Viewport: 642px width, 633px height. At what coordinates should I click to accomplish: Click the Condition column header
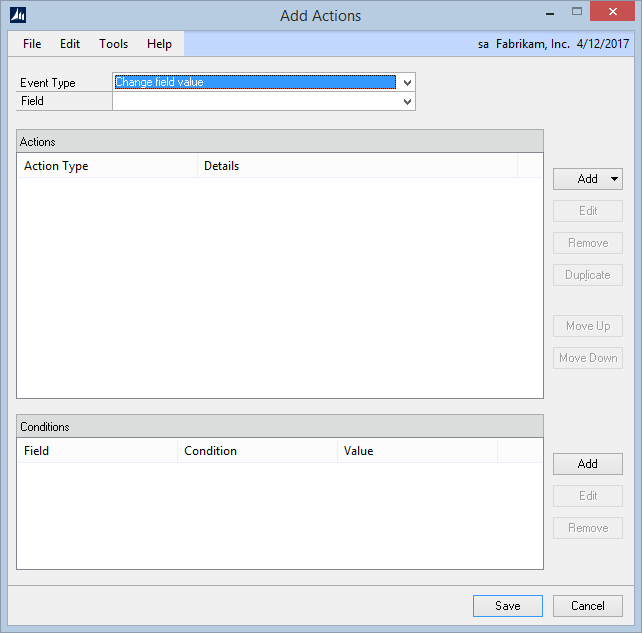[258, 451]
